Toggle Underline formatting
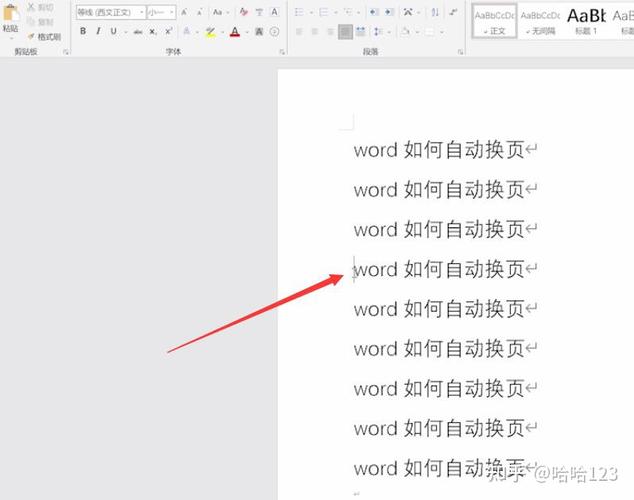Image resolution: width=634 pixels, height=500 pixels. 114,31
